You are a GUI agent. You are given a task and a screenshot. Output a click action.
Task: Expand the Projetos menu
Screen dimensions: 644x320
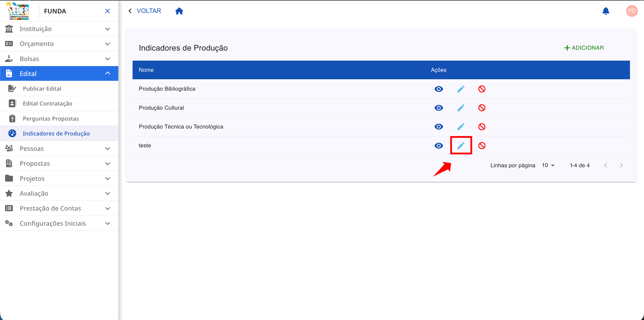click(59, 178)
